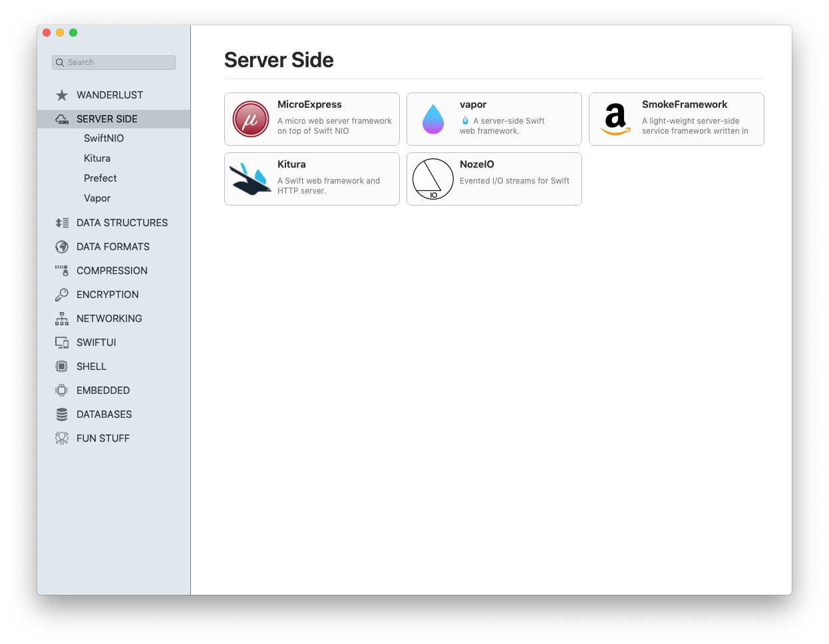Open the Compression category

112,271
